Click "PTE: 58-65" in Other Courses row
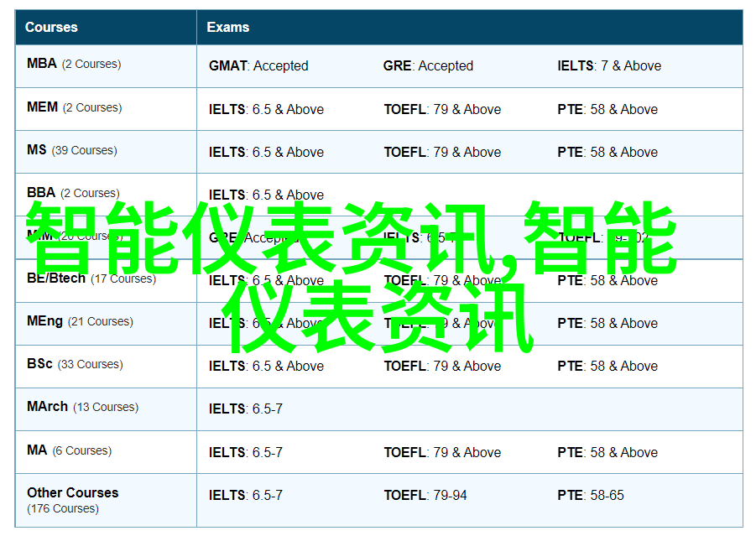 click(x=591, y=496)
